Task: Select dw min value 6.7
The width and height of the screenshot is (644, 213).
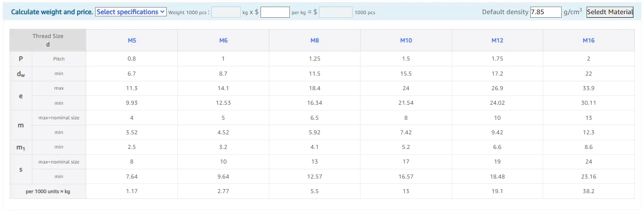Action: pyautogui.click(x=132, y=74)
